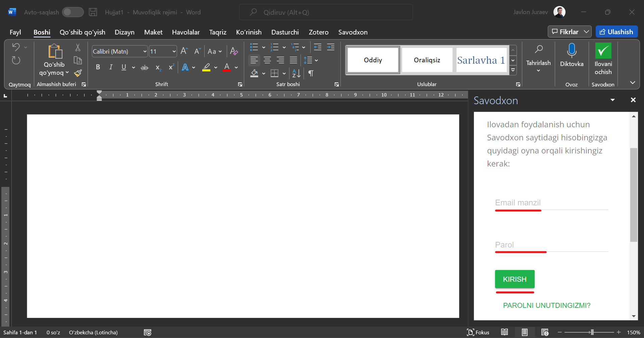This screenshot has height=338, width=644.
Task: Switch to the Havolalar tab
Action: point(186,32)
